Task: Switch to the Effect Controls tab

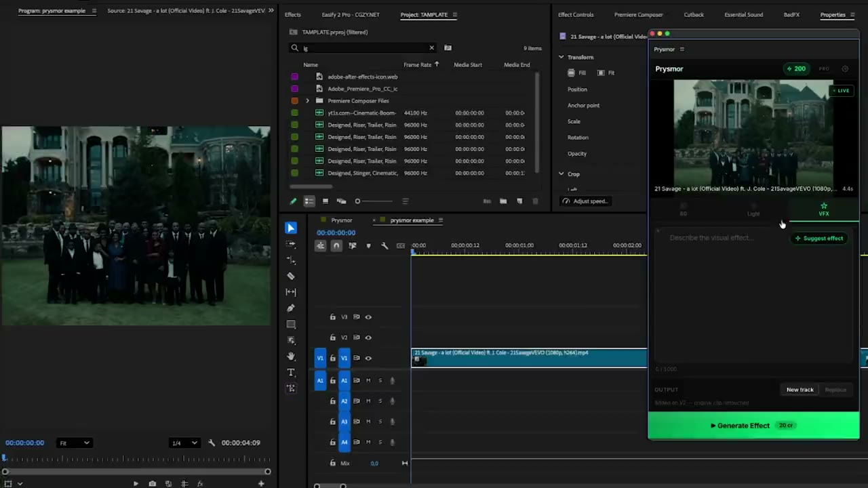Action: pos(576,15)
